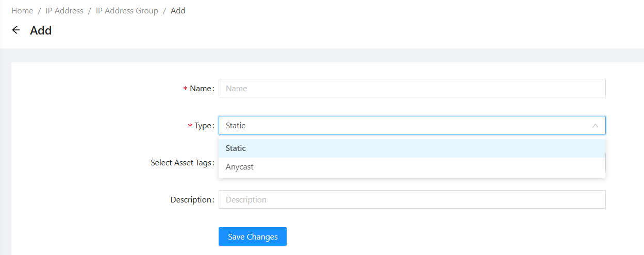This screenshot has width=644, height=255.
Task: Click the Select Asset Tags label
Action: (181, 163)
